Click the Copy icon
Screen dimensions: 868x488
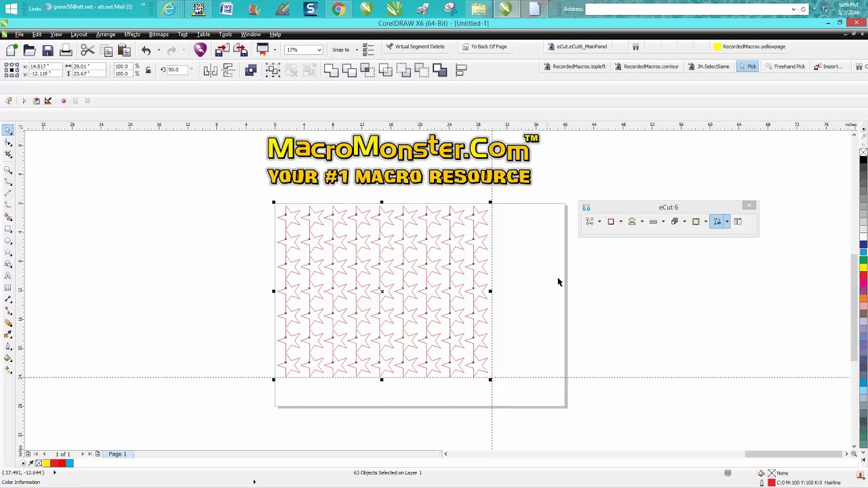[x=106, y=50]
